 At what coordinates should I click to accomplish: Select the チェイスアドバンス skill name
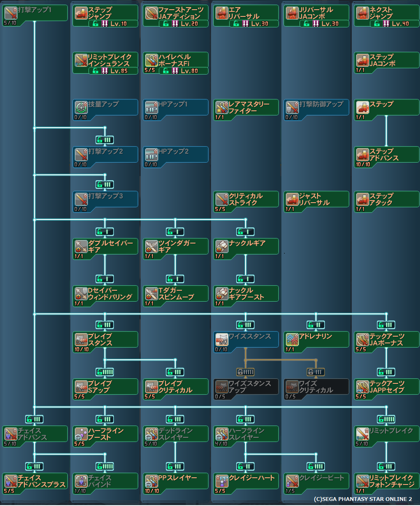[x=32, y=434]
